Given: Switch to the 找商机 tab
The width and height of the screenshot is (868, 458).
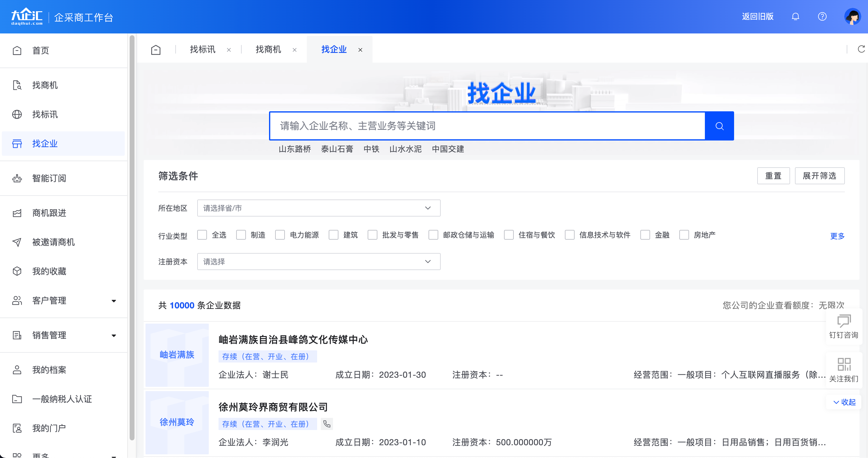Looking at the screenshot, I should pyautogui.click(x=268, y=49).
